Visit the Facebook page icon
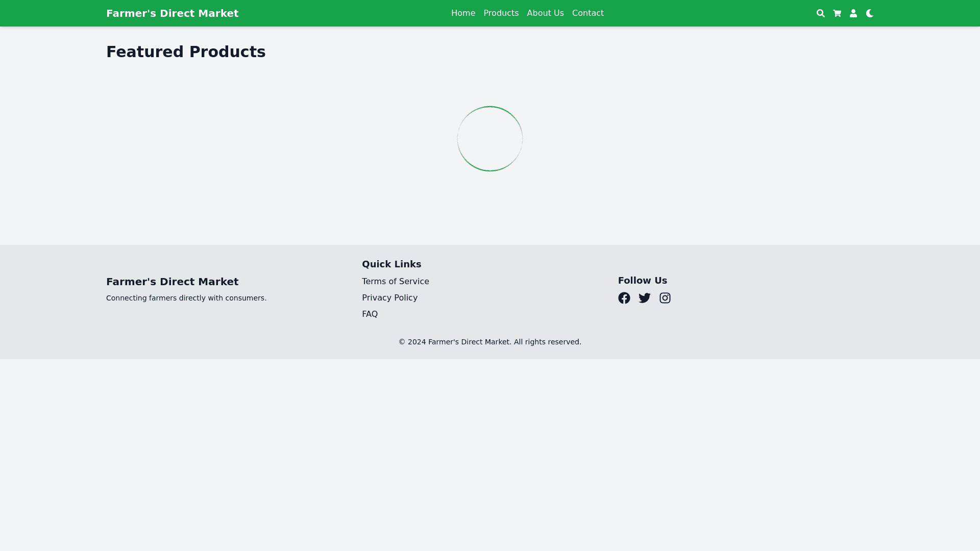 (624, 298)
